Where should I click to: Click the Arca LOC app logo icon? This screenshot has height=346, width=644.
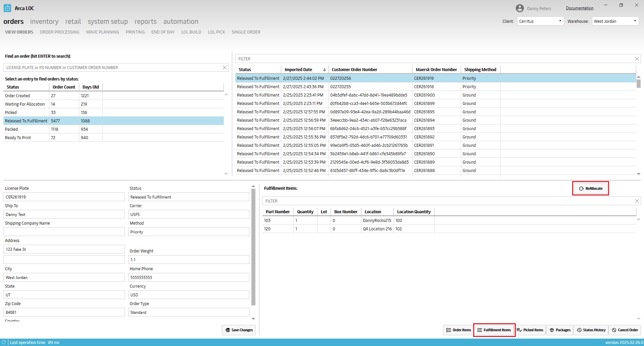coord(7,8)
